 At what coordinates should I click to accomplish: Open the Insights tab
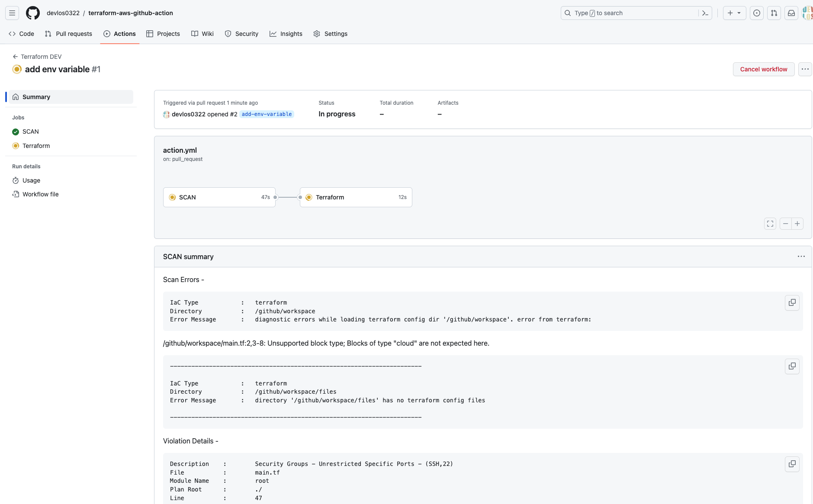coord(286,34)
